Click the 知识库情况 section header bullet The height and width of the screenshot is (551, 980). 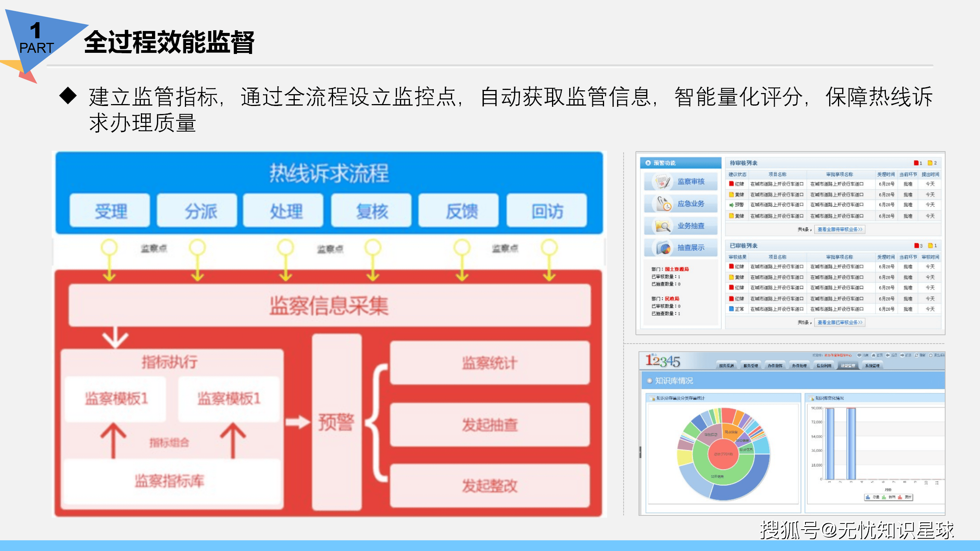649,381
